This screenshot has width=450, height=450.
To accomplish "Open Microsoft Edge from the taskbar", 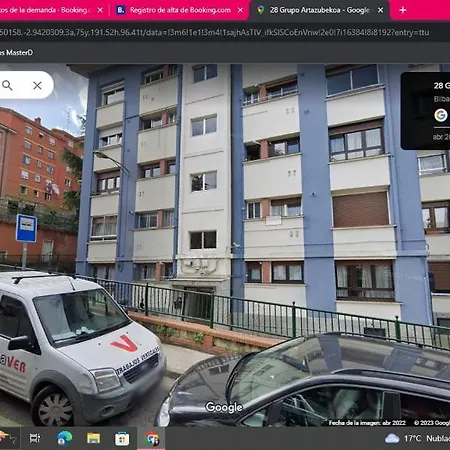I will pos(64,438).
